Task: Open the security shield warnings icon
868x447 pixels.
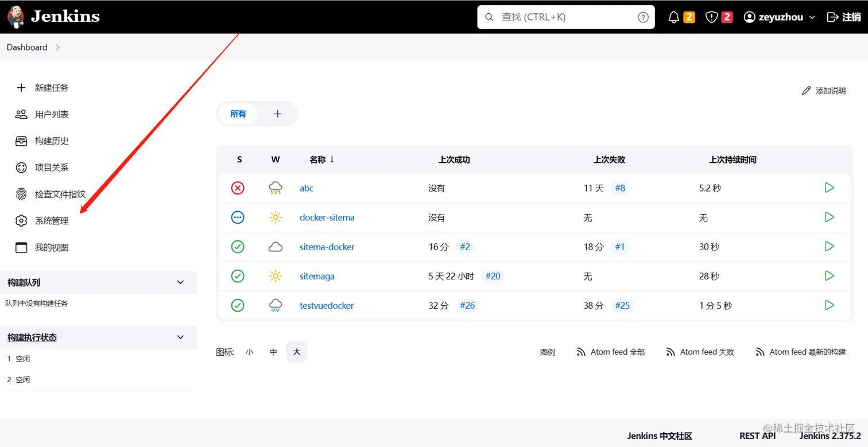Action: 712,17
